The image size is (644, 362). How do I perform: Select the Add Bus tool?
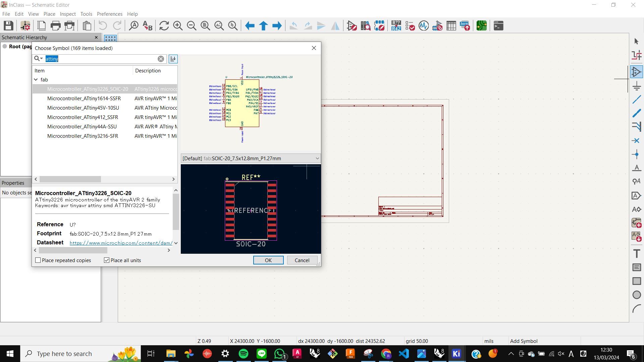click(x=637, y=113)
